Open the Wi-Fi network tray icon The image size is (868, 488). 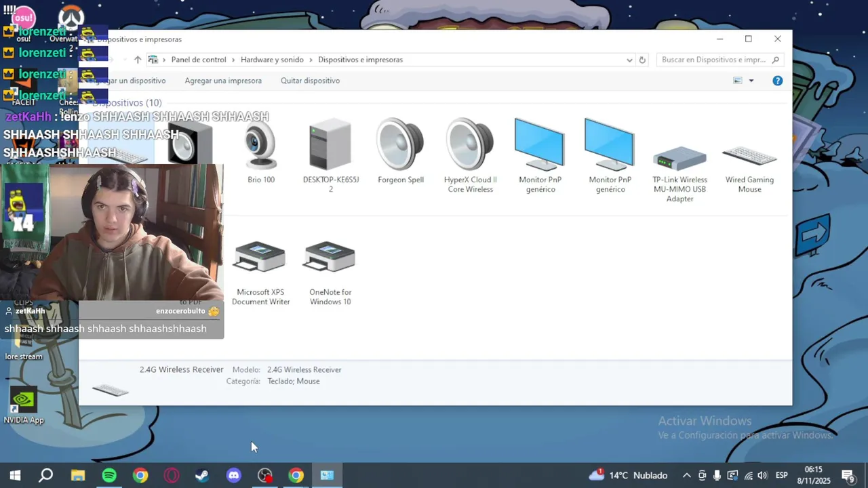[x=748, y=475]
